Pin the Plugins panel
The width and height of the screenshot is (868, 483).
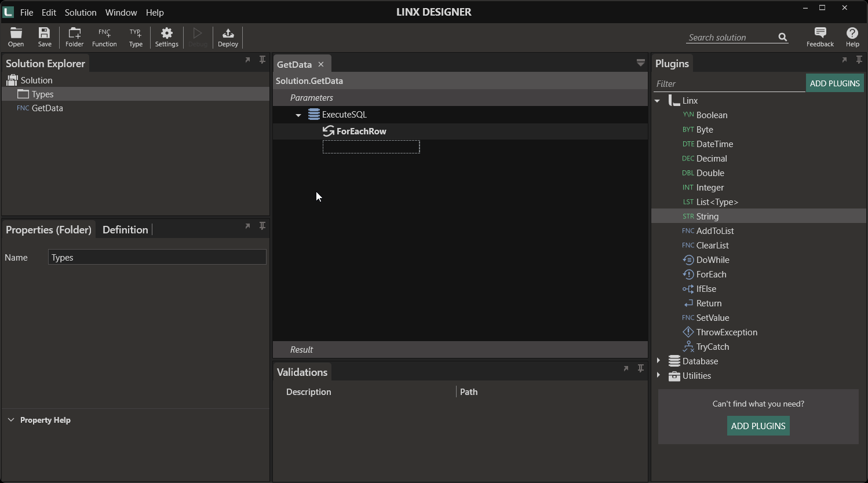859,60
